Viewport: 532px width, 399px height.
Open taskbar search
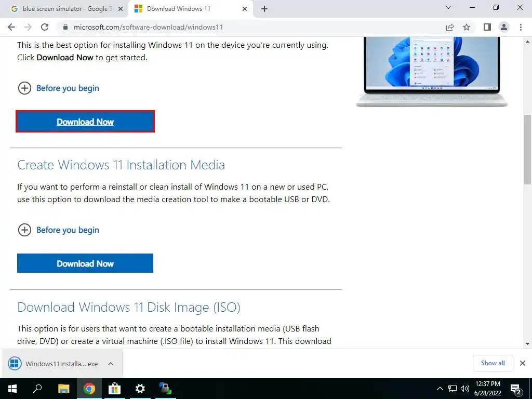pyautogui.click(x=37, y=389)
